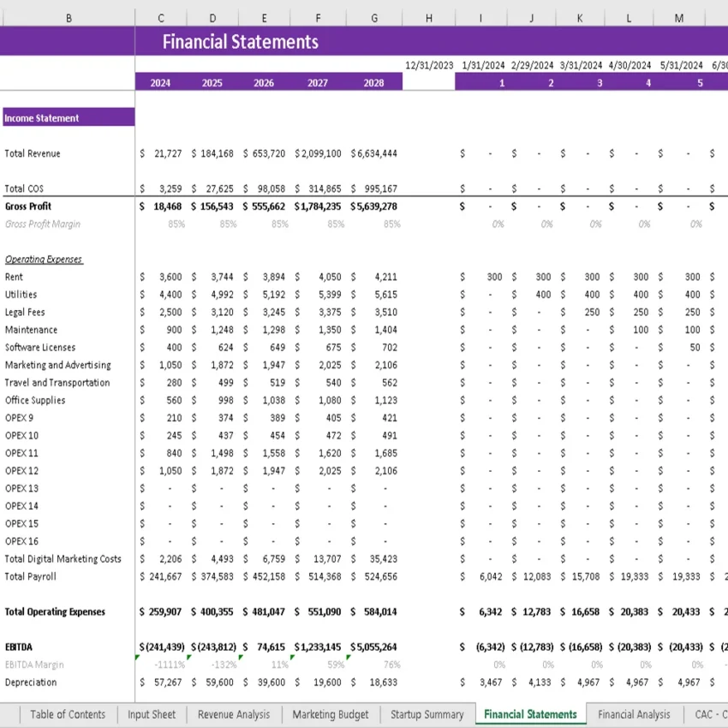This screenshot has width=728, height=728.
Task: Select column M header
Action: pos(679,17)
